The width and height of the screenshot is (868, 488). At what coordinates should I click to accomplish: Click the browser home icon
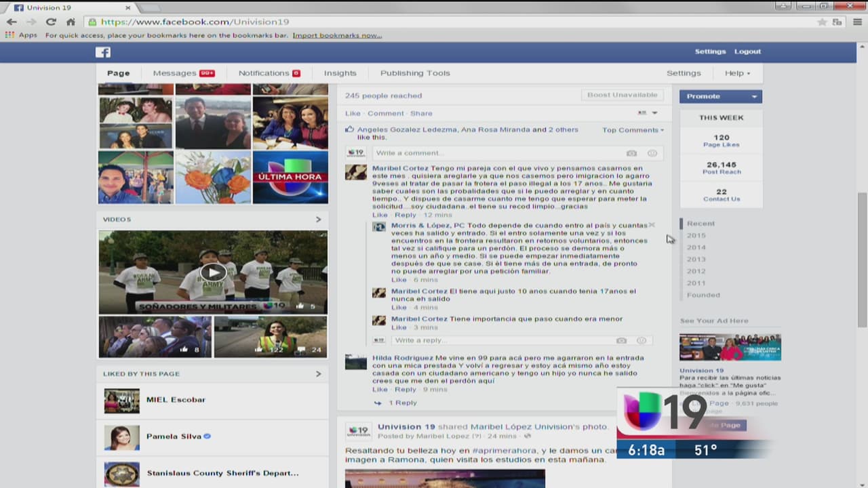point(71,22)
